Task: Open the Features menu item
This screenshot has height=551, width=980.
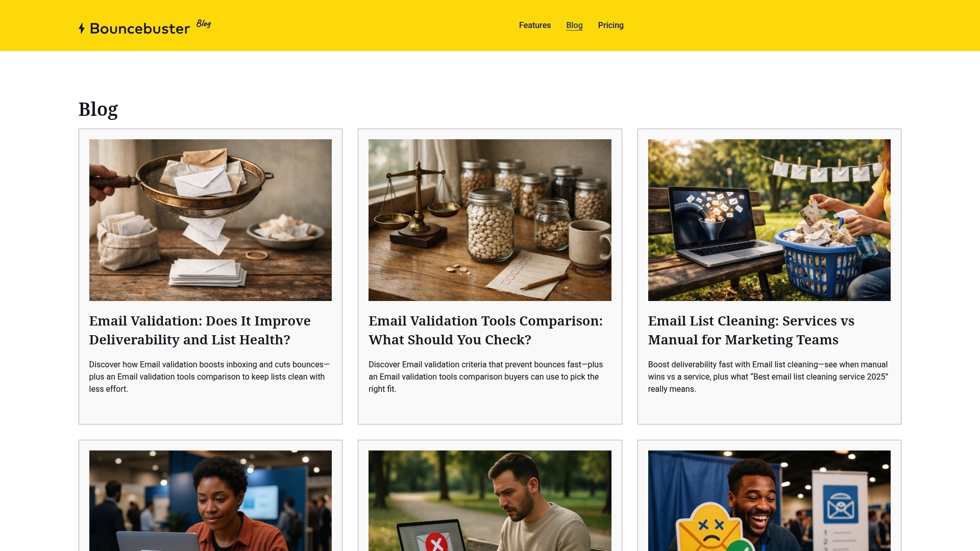Action: click(534, 26)
